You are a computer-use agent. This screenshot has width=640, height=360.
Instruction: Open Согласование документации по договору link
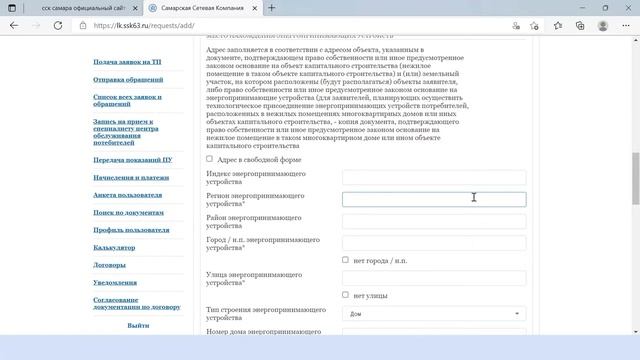[x=137, y=303]
